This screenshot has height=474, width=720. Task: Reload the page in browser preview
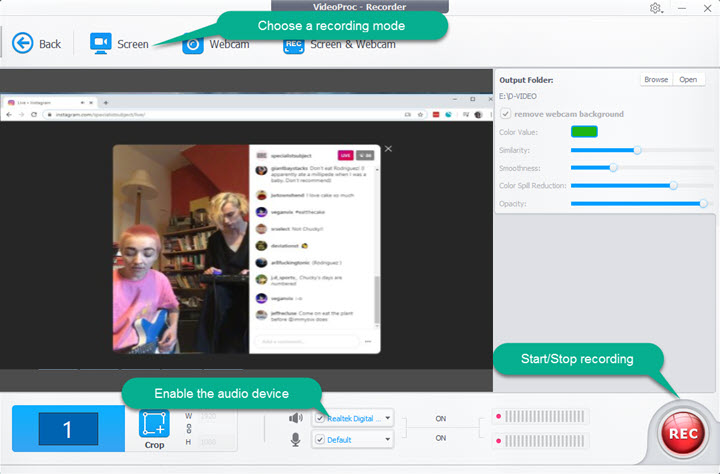(34, 114)
